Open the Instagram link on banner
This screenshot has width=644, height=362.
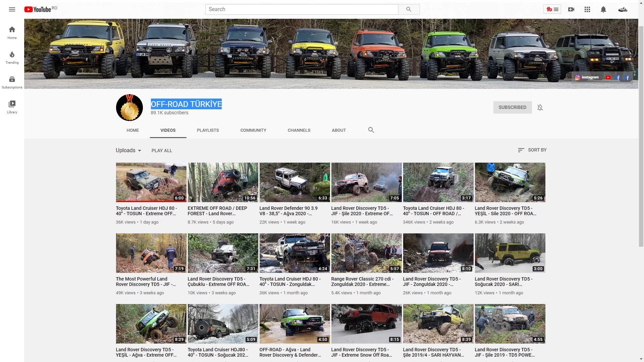(587, 77)
